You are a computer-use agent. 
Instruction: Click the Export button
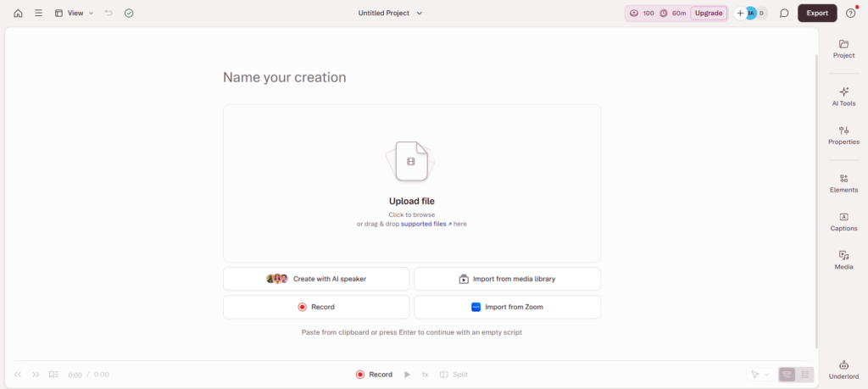point(817,14)
